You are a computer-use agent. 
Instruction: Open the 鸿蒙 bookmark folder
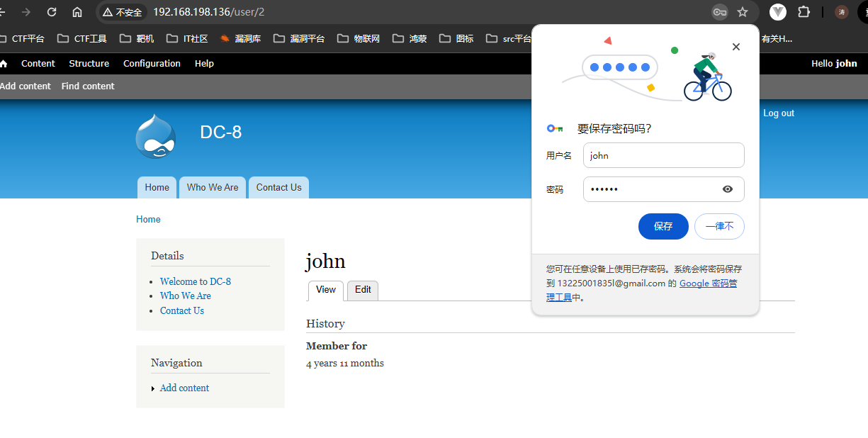pos(410,39)
